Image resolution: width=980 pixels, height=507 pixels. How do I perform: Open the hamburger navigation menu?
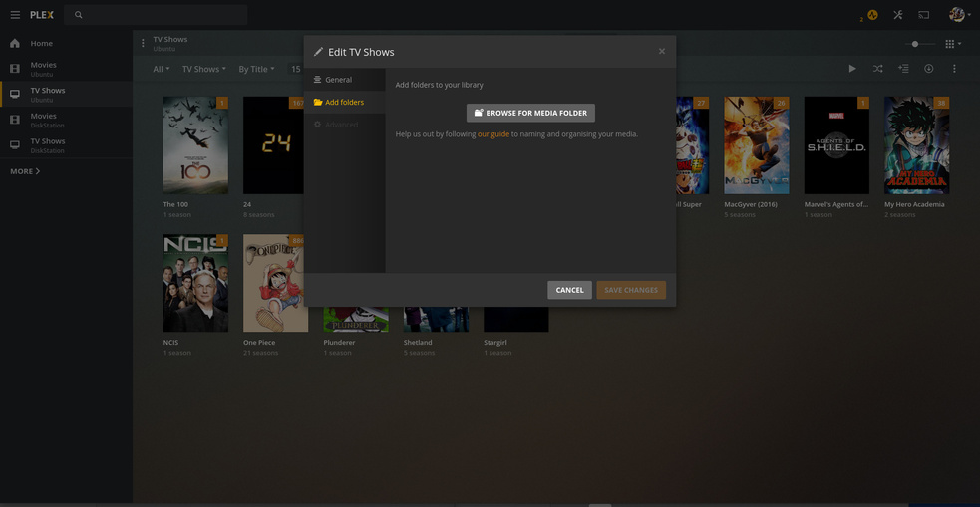[x=15, y=15]
